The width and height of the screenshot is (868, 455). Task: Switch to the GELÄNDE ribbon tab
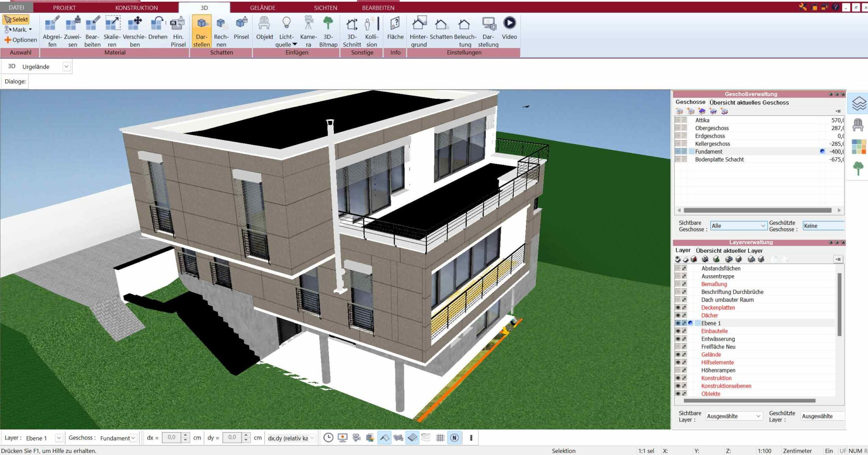(x=263, y=7)
